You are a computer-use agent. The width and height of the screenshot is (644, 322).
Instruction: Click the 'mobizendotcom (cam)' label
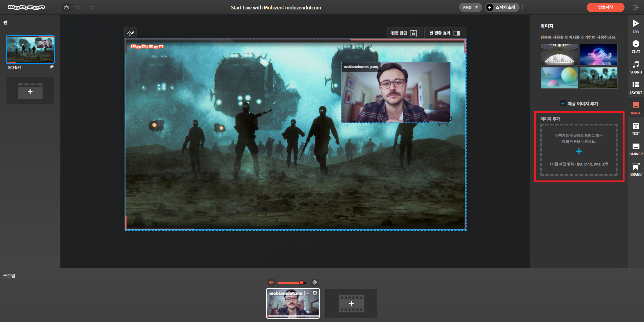click(x=361, y=67)
